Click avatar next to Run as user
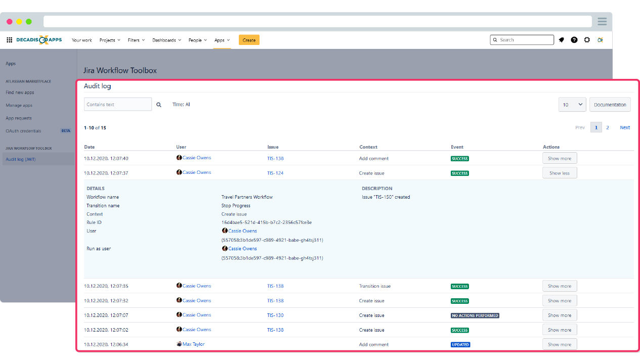Screen dimensions: 640x364 point(225,248)
